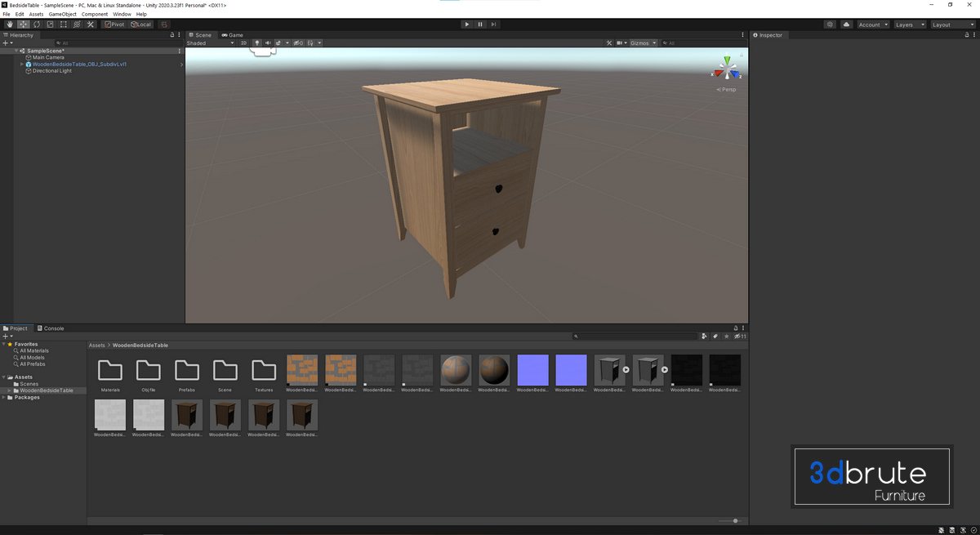Screen dimensions: 980x535
Task: Open the GameObject menu
Action: tap(62, 14)
